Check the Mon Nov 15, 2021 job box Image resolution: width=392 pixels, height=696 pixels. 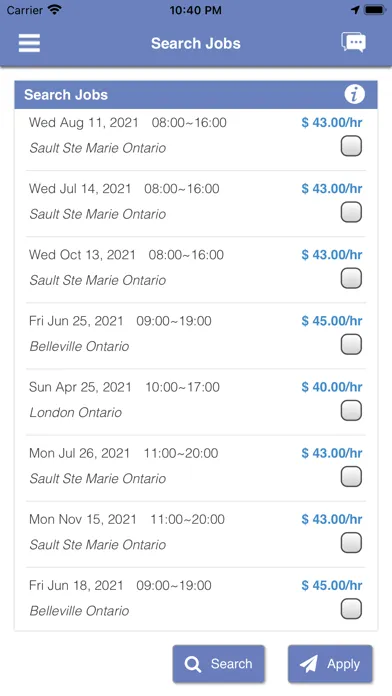(351, 543)
